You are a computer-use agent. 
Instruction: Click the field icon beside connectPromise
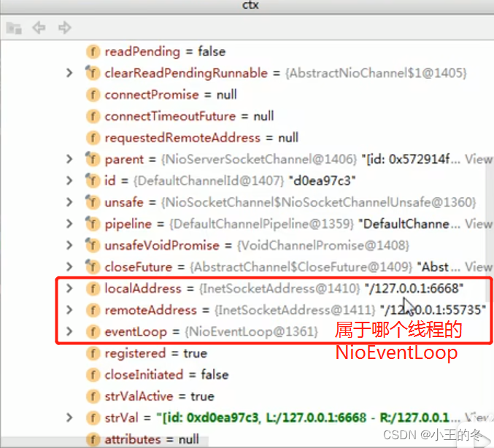pos(93,95)
